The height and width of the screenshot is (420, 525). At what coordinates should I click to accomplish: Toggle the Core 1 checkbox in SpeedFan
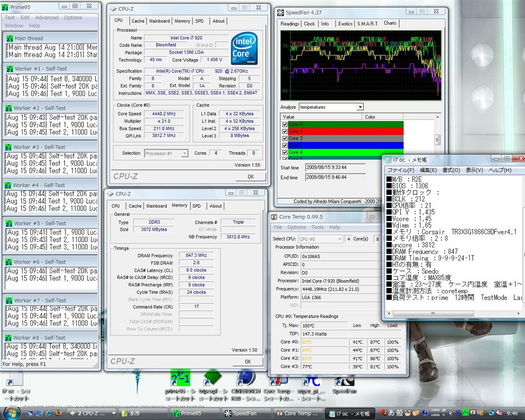tap(285, 132)
